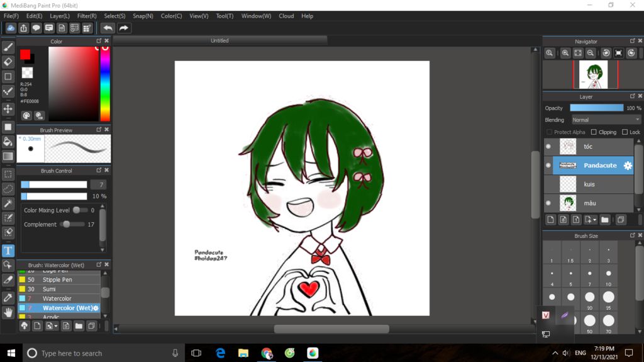This screenshot has width=644, height=362.
Task: Undock the Brush Preview panel
Action: (99, 129)
